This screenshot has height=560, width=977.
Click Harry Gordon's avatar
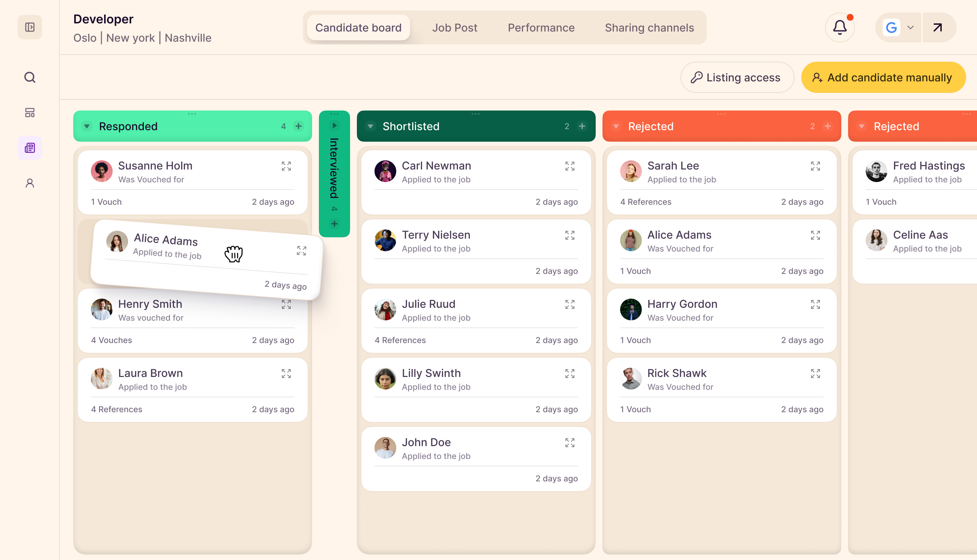631,309
